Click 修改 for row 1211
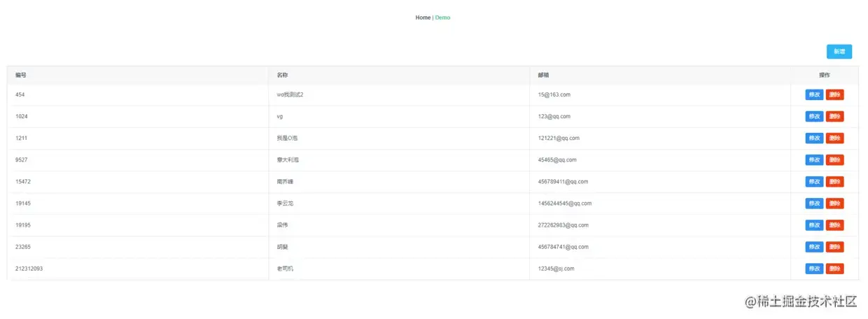868x319 pixels. 814,138
